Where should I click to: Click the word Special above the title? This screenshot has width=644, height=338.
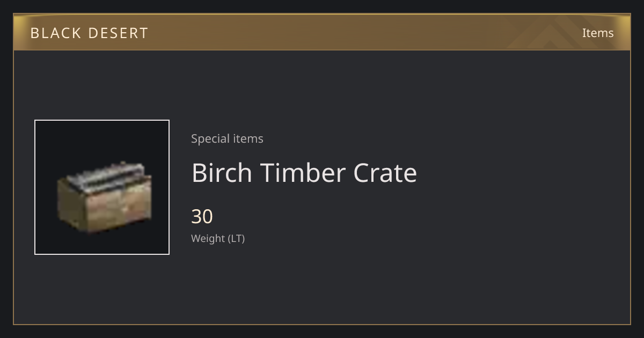pos(208,138)
